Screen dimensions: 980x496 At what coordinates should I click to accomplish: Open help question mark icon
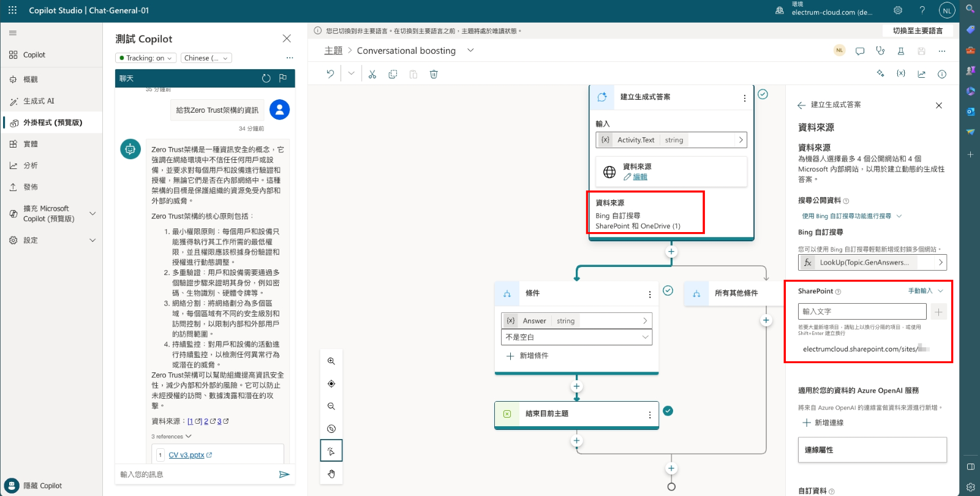pos(922,10)
